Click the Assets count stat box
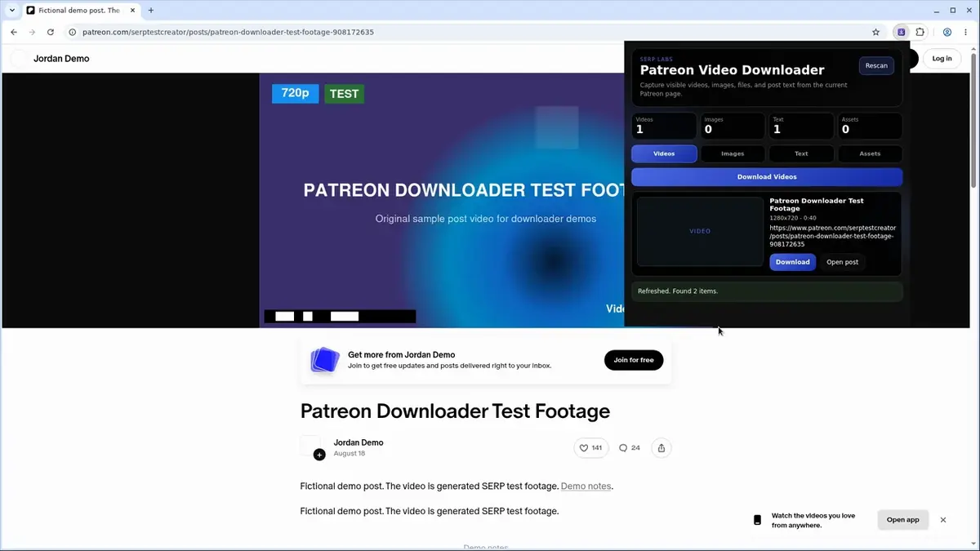The height and width of the screenshot is (551, 980). [870, 126]
